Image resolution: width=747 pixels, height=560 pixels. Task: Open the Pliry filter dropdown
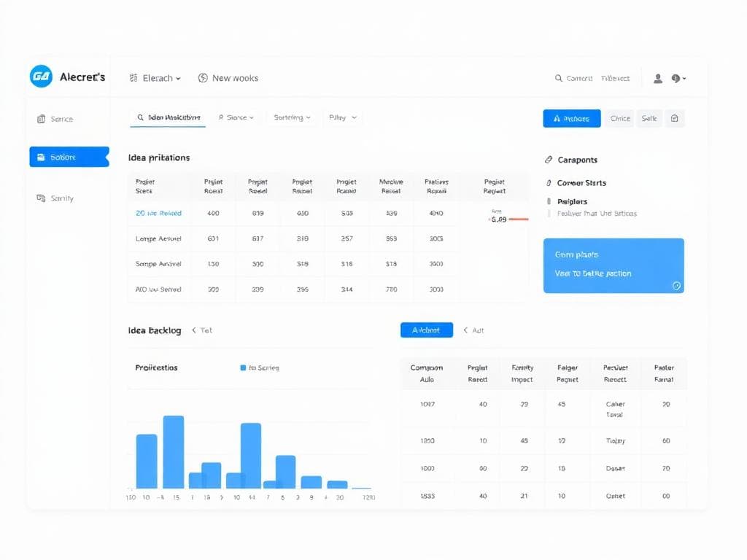[x=342, y=117]
